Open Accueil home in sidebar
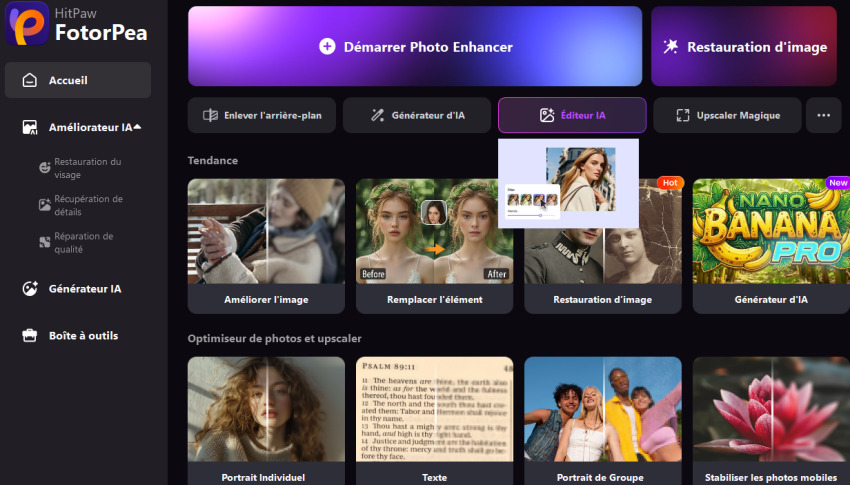Image resolution: width=850 pixels, height=485 pixels. [x=78, y=80]
